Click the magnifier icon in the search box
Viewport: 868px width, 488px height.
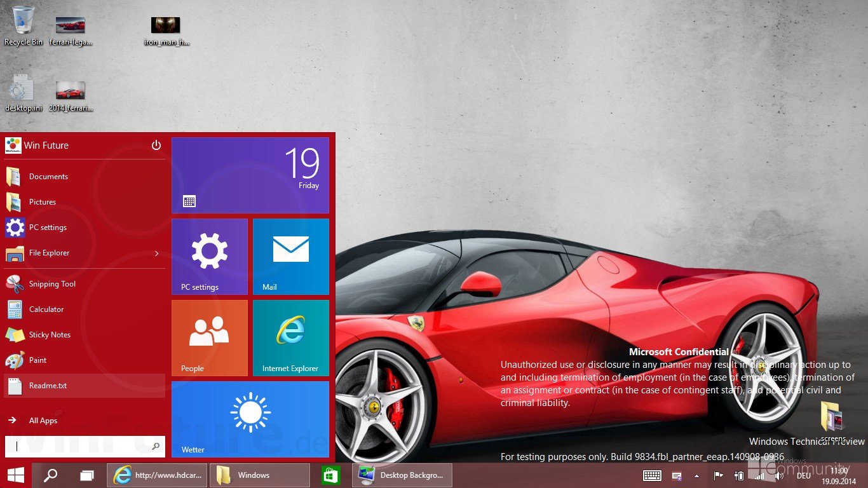click(156, 447)
